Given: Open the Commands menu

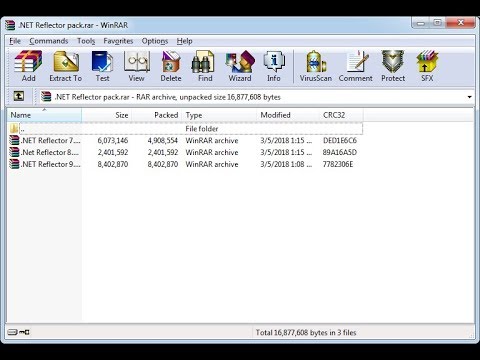Looking at the screenshot, I should pos(49,41).
